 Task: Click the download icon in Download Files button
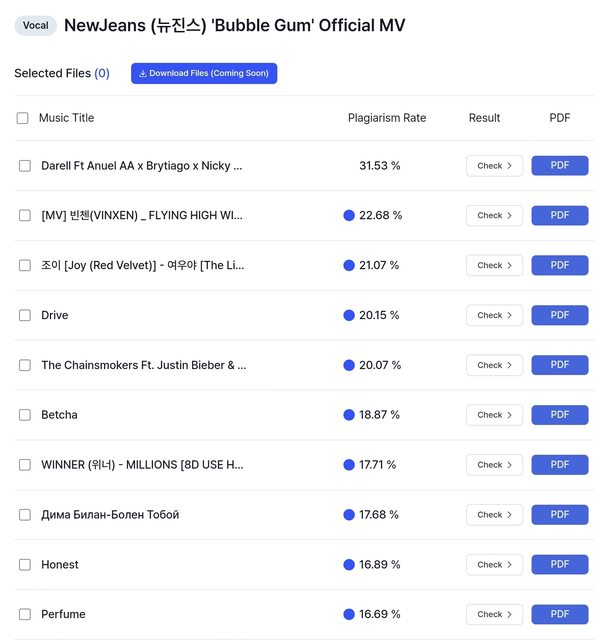pos(143,73)
